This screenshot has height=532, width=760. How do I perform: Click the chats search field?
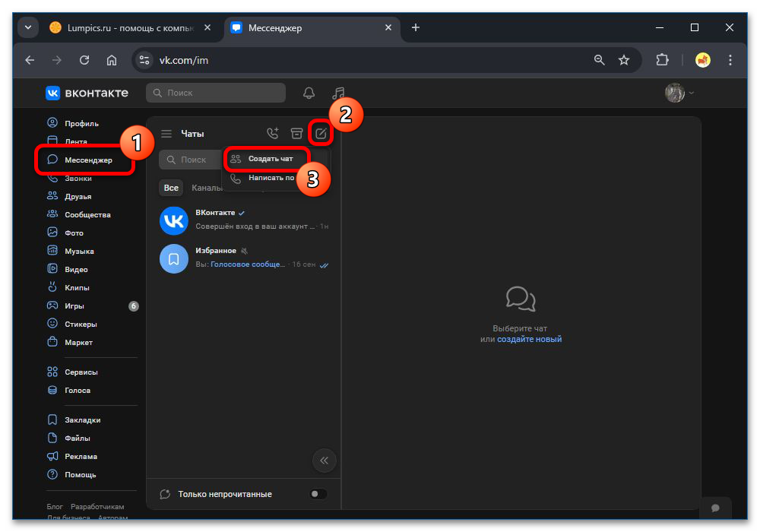click(191, 160)
